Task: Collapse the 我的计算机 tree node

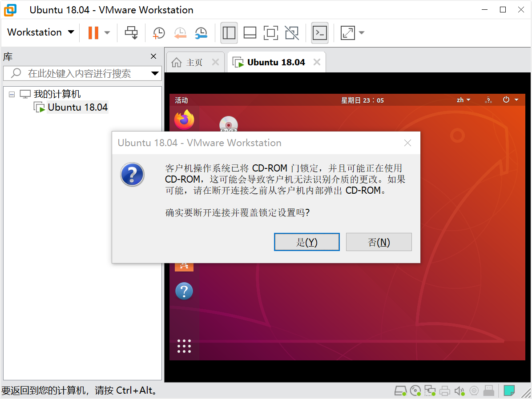Action: point(12,94)
